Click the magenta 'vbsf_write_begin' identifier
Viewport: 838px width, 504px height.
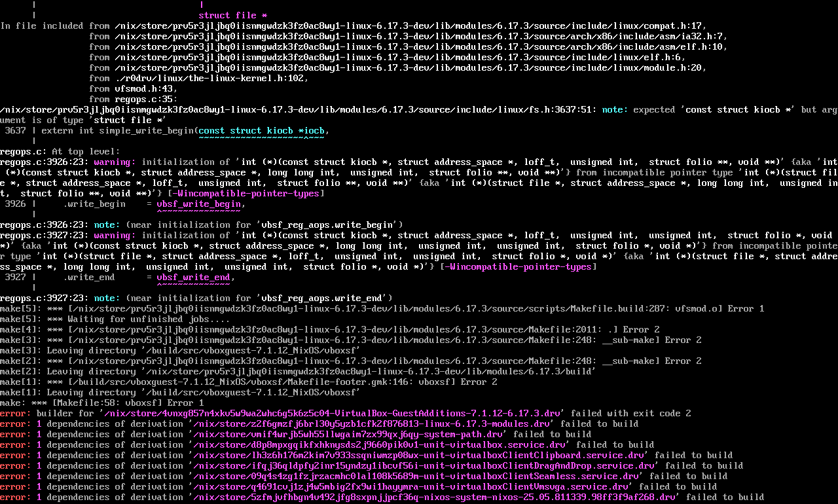[198, 204]
